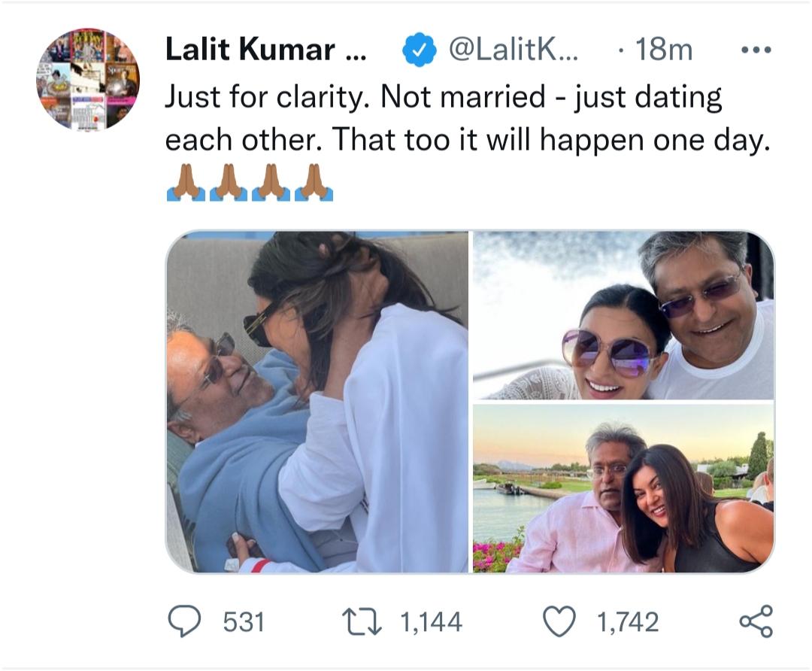
Task: Enlarge the left photo on the gray couch
Action: (x=317, y=402)
